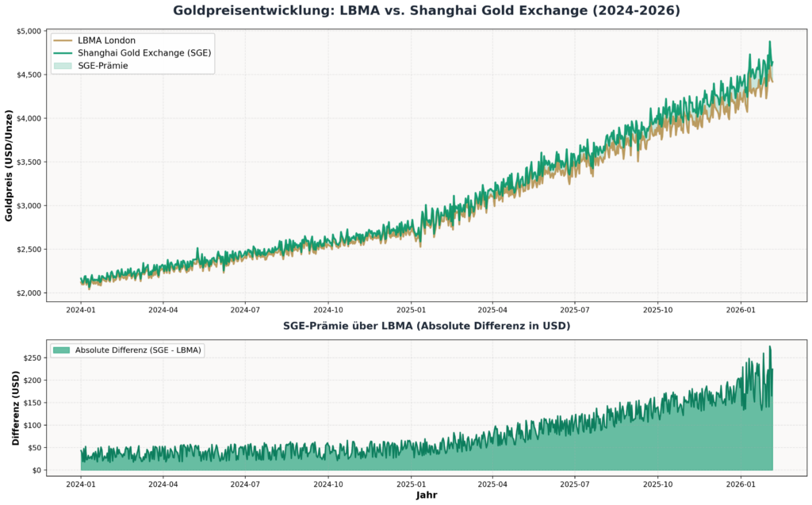Click the 2024-10 tick label under the lower chart
812x505 pixels.
coord(328,481)
